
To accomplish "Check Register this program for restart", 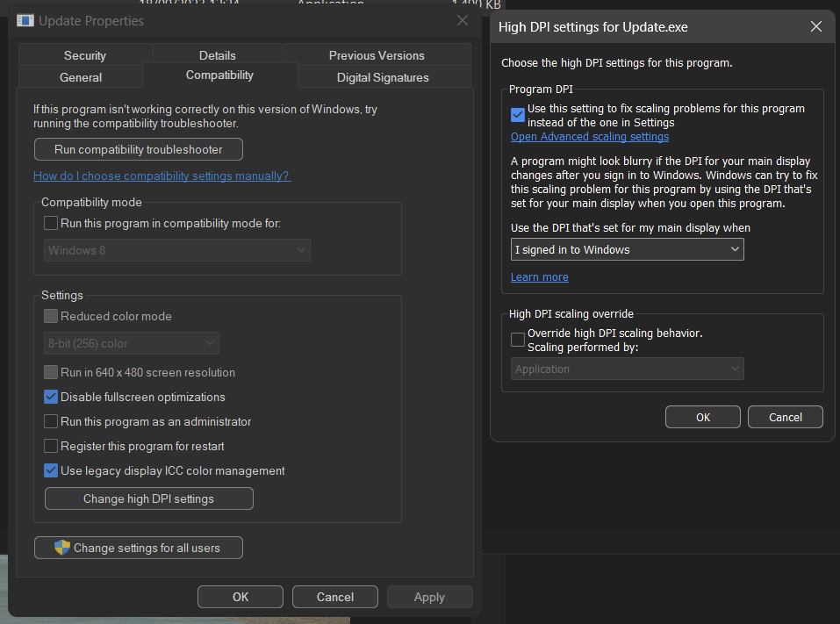I will pos(51,446).
